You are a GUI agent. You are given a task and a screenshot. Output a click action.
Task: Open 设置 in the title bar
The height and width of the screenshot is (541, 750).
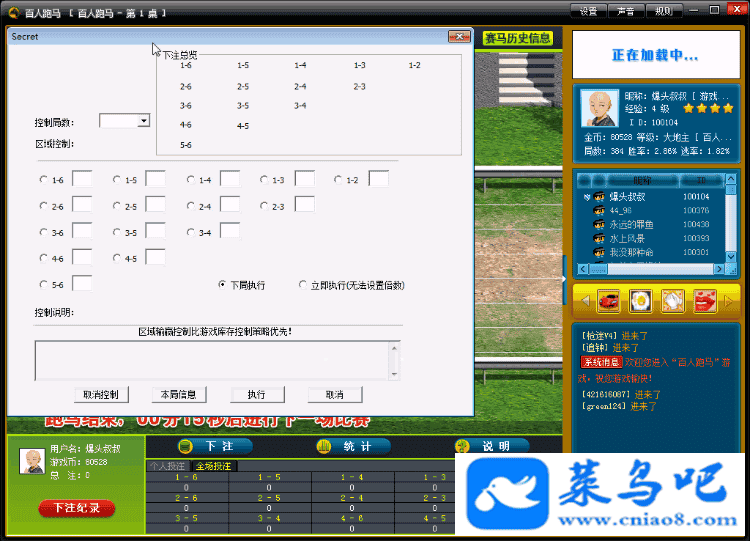[589, 11]
